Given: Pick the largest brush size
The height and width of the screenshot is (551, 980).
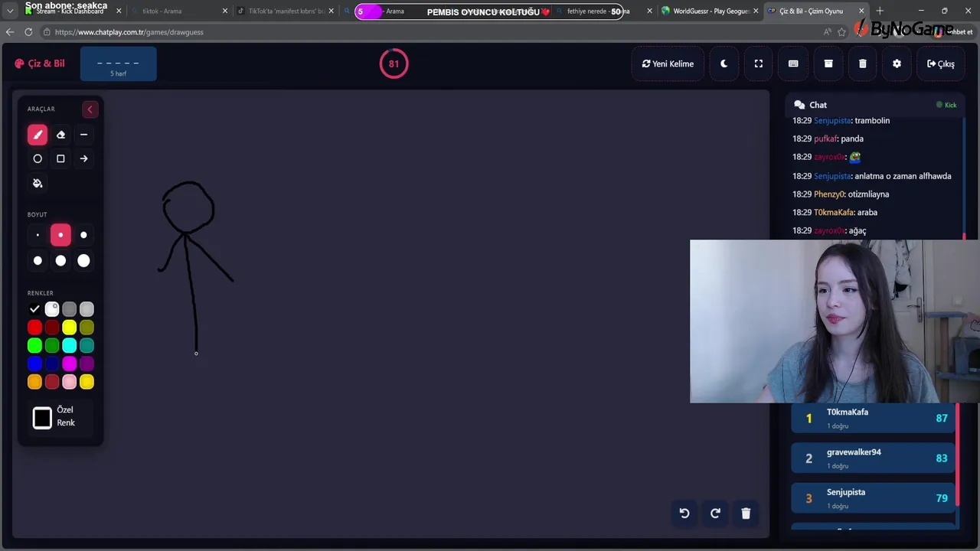Looking at the screenshot, I should point(83,261).
